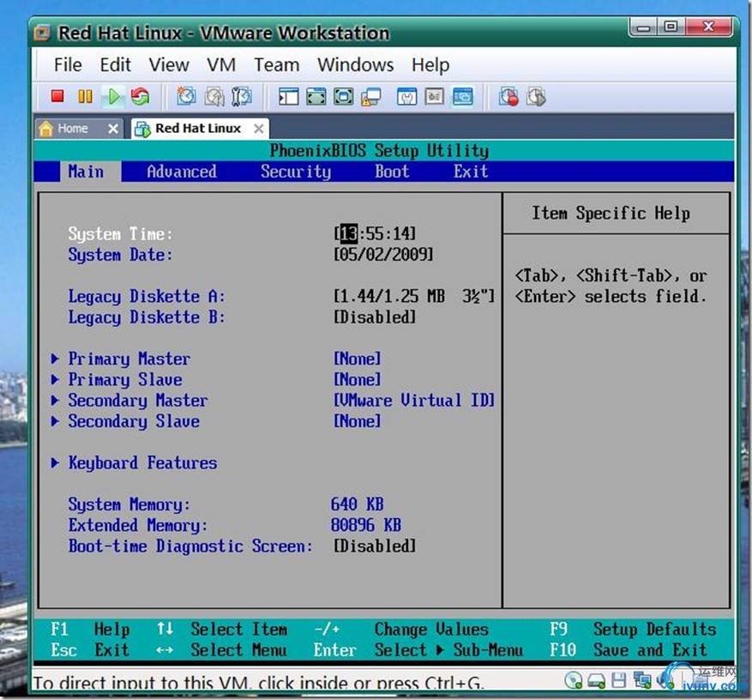Viewport: 752px width, 700px height.
Task: Click the green Power On play button
Action: [114, 96]
